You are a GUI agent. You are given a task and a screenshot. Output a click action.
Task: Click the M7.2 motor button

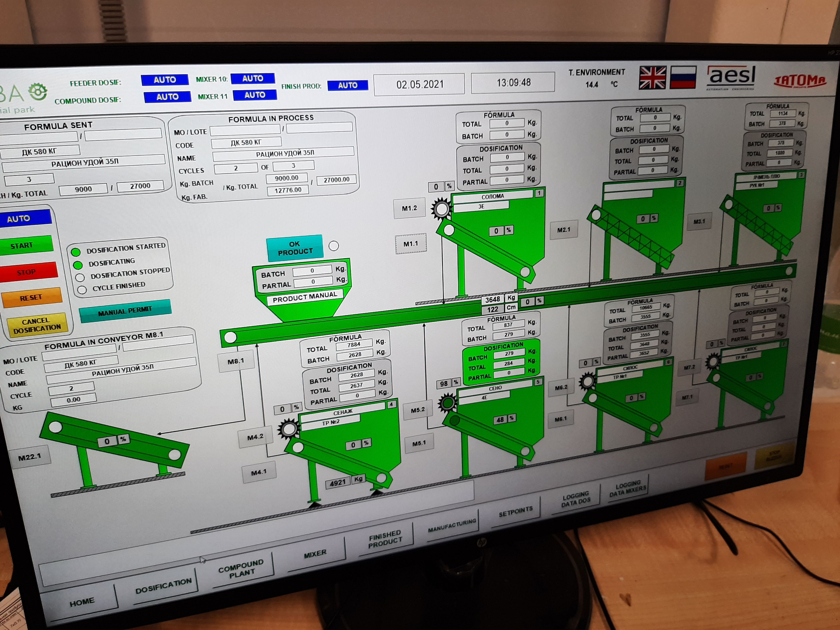[x=689, y=367]
